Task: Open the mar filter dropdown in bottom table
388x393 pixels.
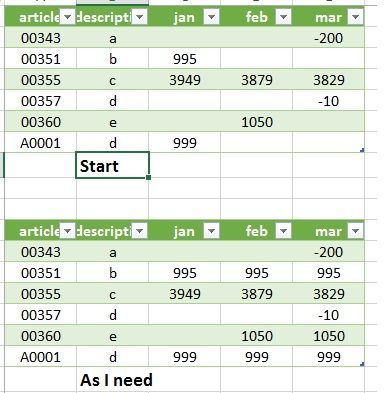Action: point(355,231)
